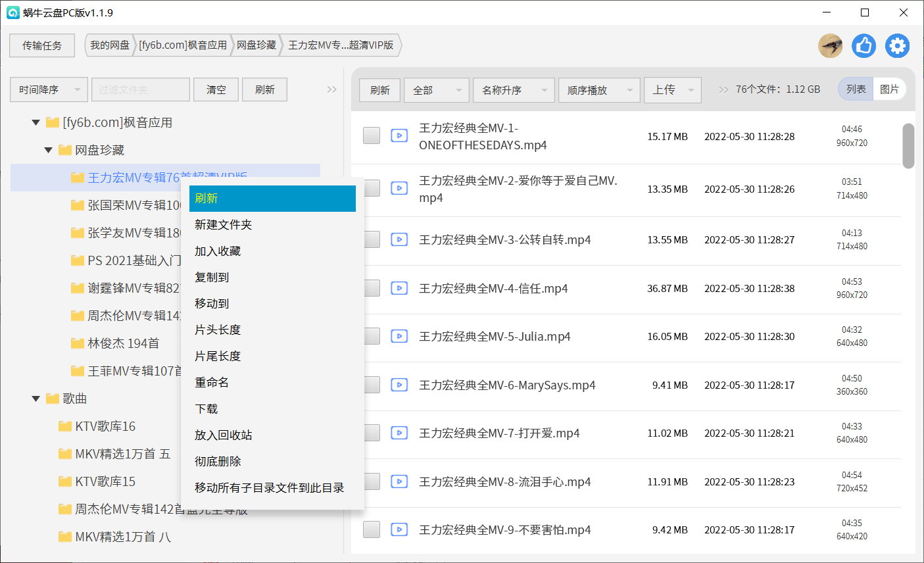This screenshot has height=563, width=924.
Task: Choose 加入收藏 in the context menu
Action: point(272,251)
